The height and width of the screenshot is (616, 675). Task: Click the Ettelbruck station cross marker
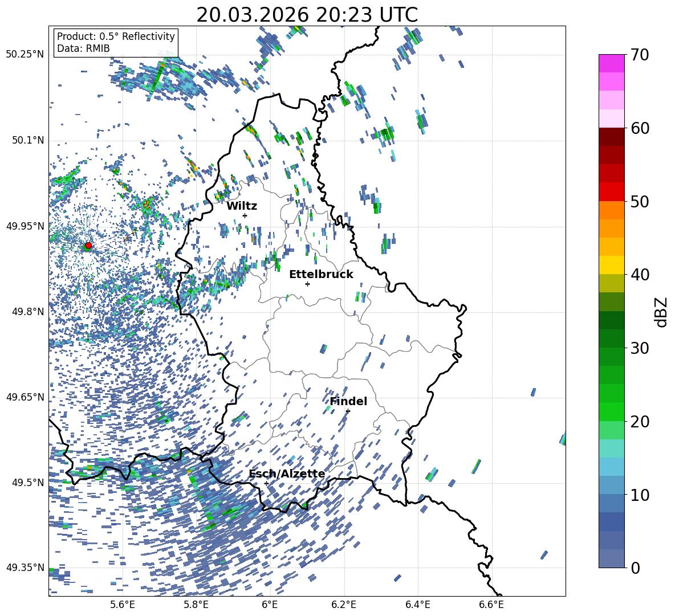[x=307, y=284]
